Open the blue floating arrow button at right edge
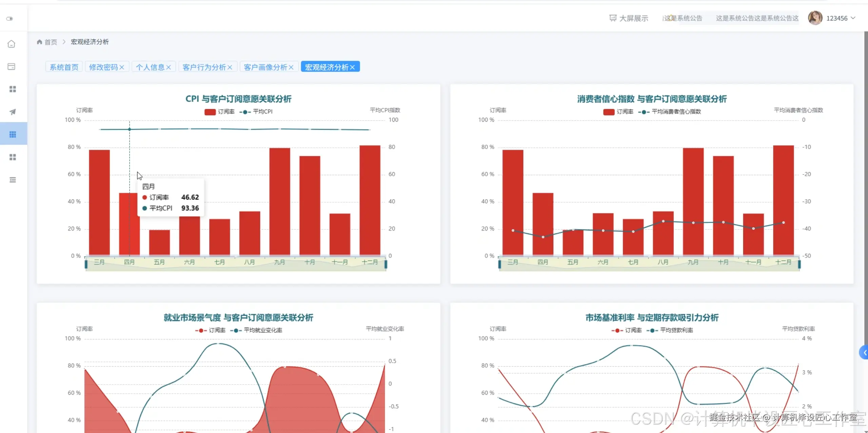Image resolution: width=868 pixels, height=433 pixels. pyautogui.click(x=864, y=353)
